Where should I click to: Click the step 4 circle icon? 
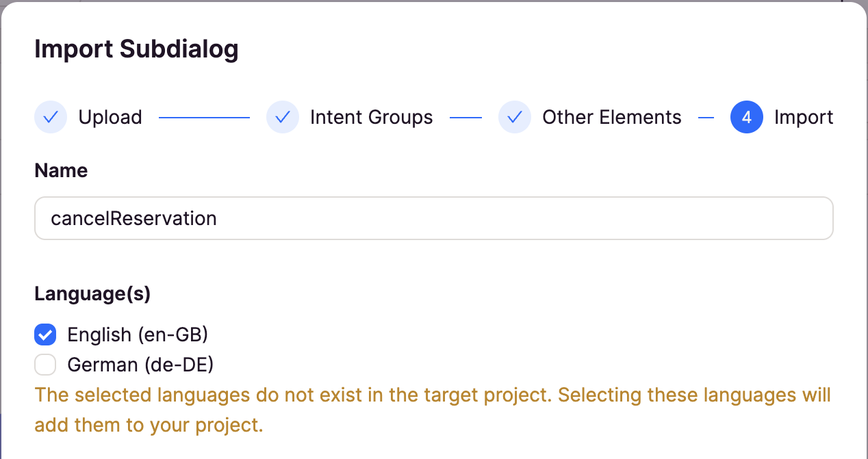[x=747, y=117]
